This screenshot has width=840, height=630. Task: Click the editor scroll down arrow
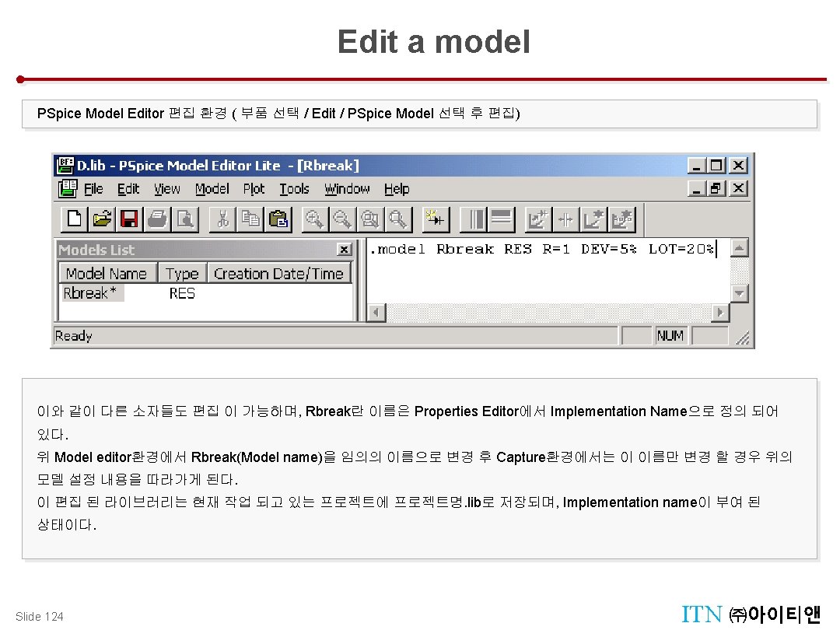(740, 293)
